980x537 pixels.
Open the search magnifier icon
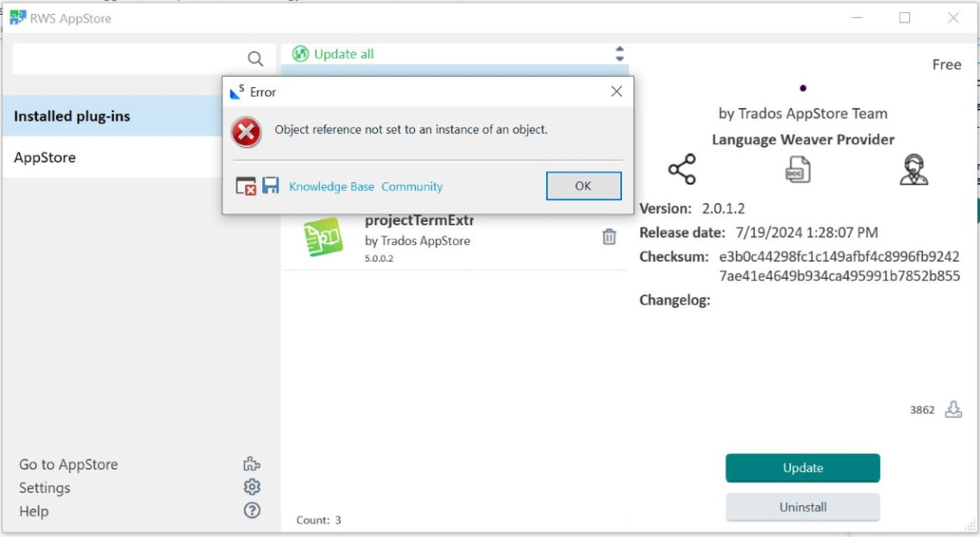[255, 60]
